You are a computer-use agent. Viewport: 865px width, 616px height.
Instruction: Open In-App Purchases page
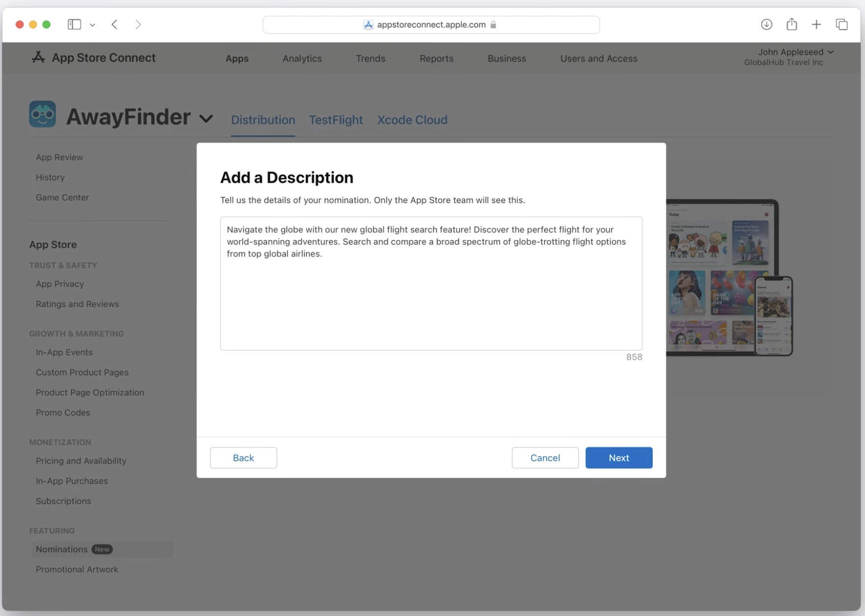72,481
